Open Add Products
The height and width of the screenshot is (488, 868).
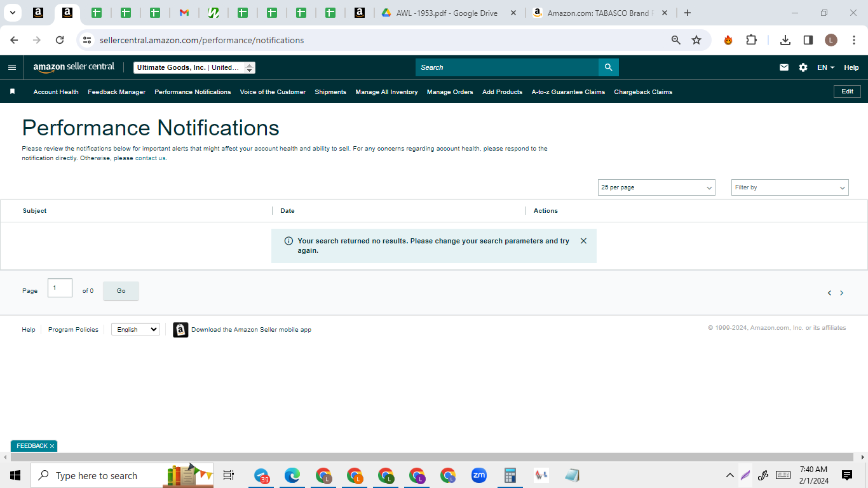click(x=502, y=91)
